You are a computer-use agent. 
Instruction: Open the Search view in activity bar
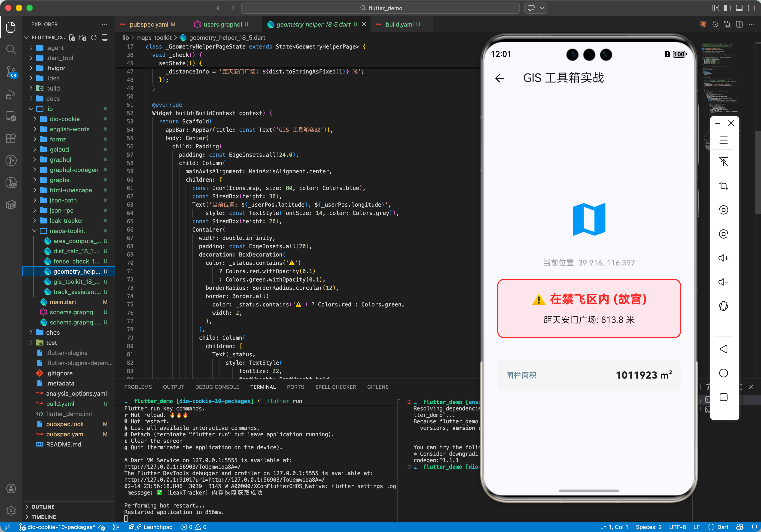[x=11, y=49]
